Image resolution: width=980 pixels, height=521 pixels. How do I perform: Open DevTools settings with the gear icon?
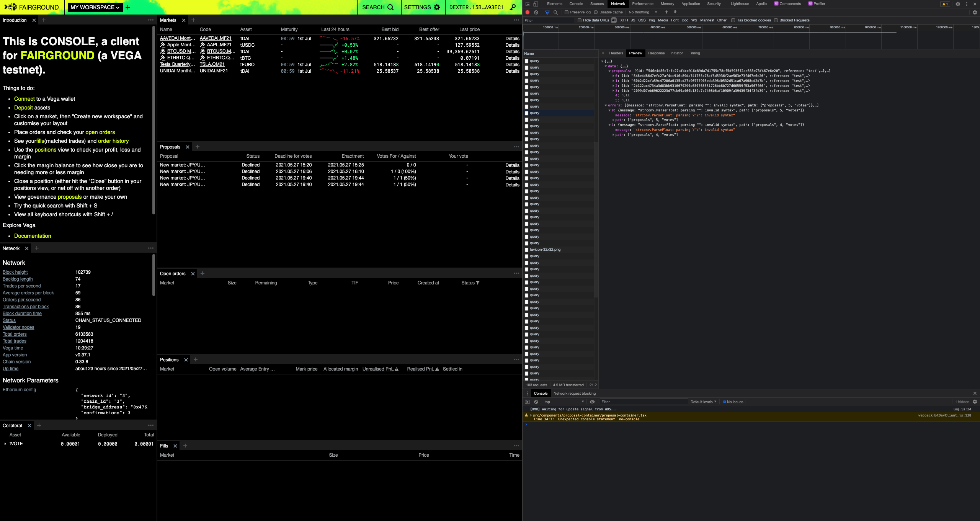point(958,4)
